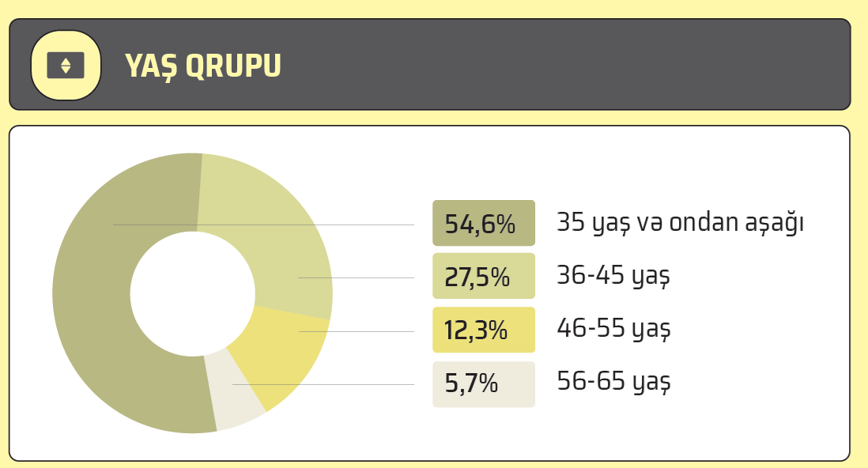Click the '35 yaş və ondan aşağı' label

pos(680,223)
